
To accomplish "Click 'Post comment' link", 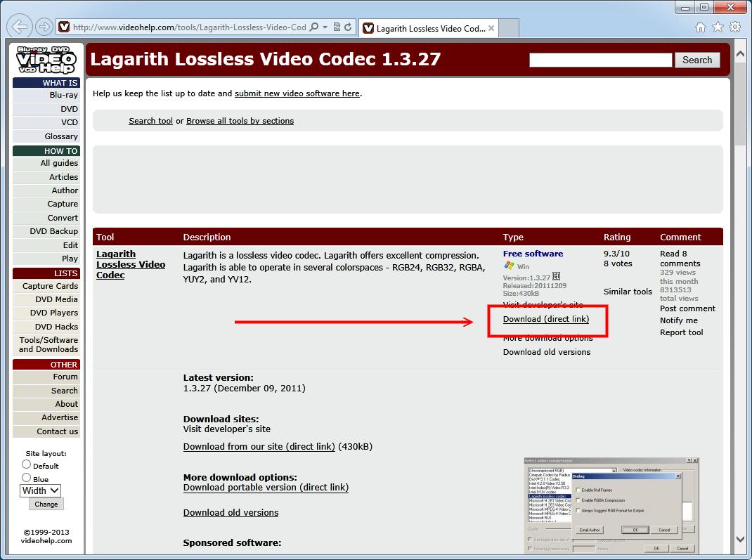I will click(x=687, y=308).
